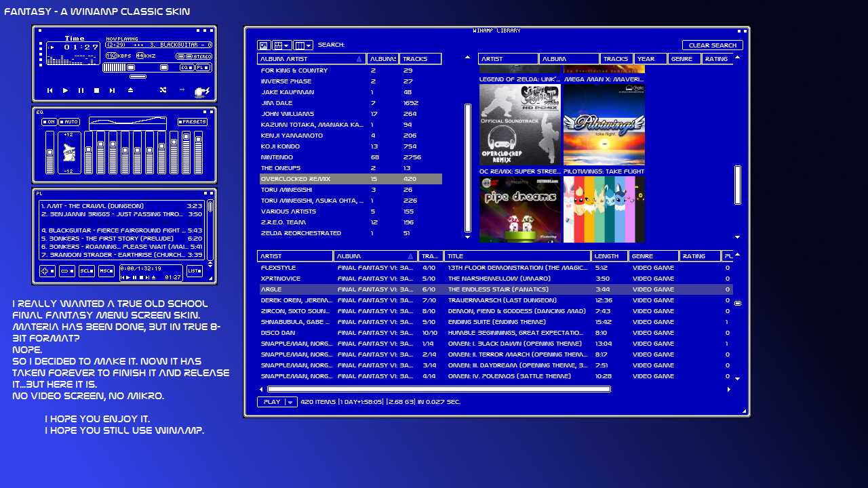
Task: Pause playback in the main player
Action: [x=81, y=90]
